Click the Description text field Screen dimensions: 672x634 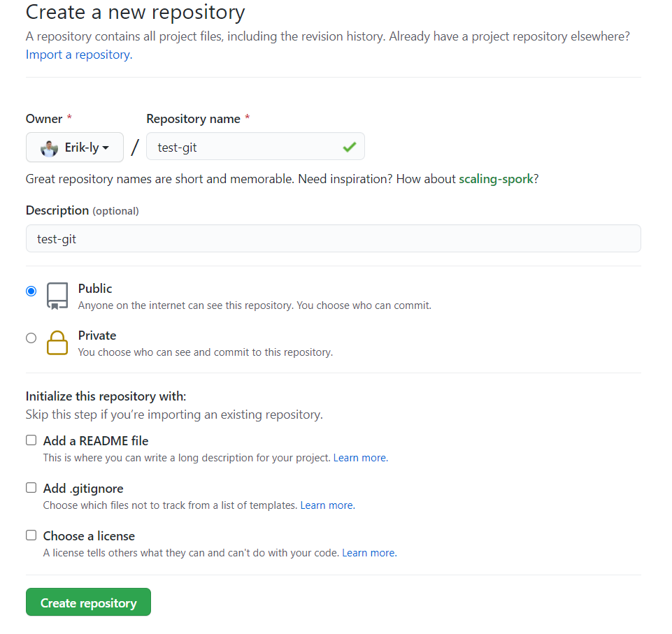click(333, 238)
